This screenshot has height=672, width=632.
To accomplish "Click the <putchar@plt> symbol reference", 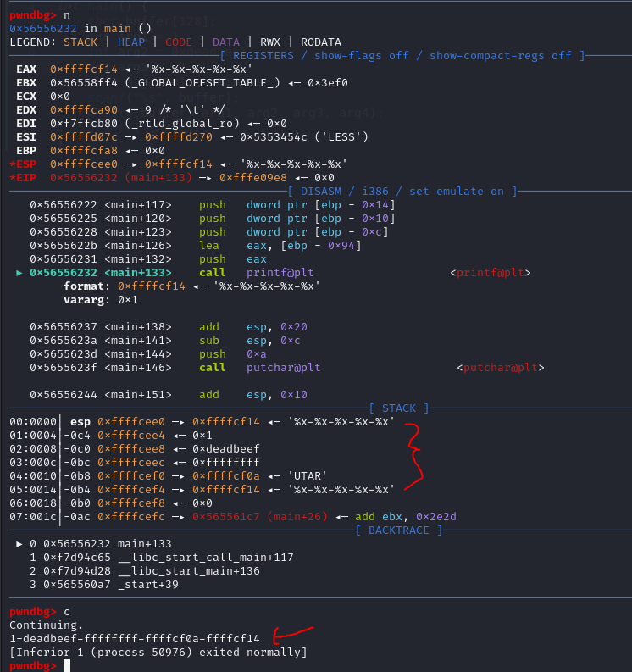I will tap(500, 368).
